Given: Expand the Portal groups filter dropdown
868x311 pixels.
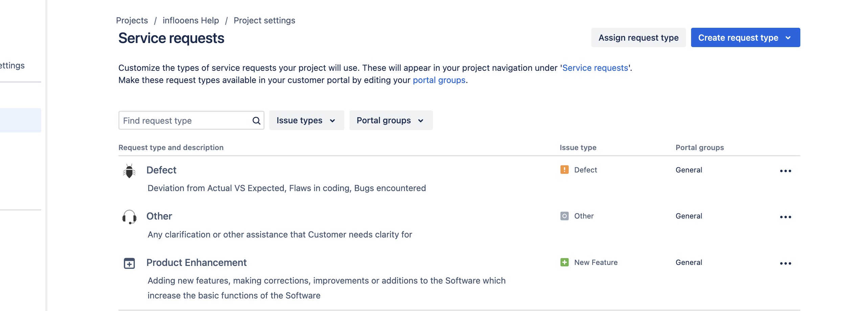Looking at the screenshot, I should [391, 120].
